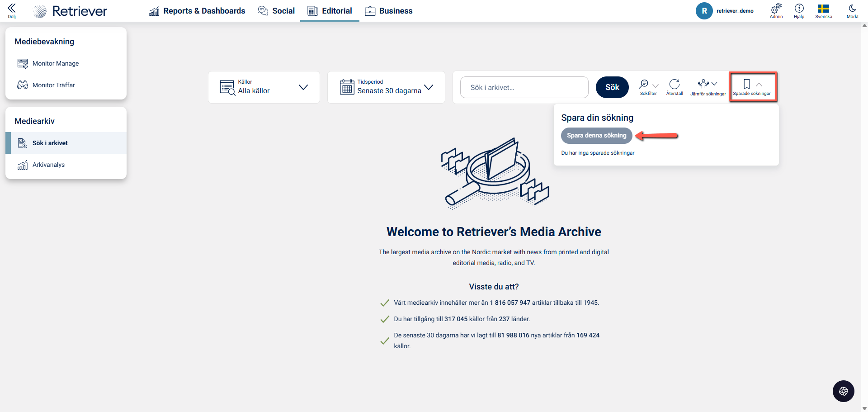This screenshot has height=412, width=868.
Task: Click the Arkivanalys chart icon
Action: point(23,165)
